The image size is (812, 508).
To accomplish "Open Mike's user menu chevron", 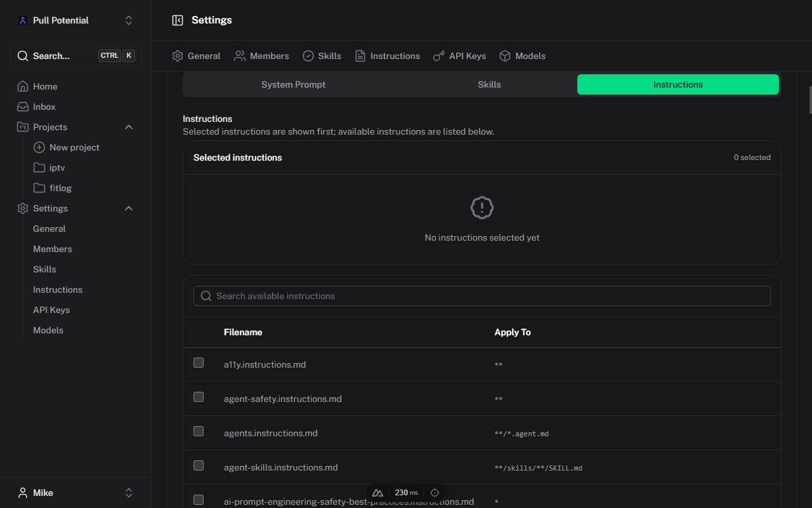I will pos(129,493).
